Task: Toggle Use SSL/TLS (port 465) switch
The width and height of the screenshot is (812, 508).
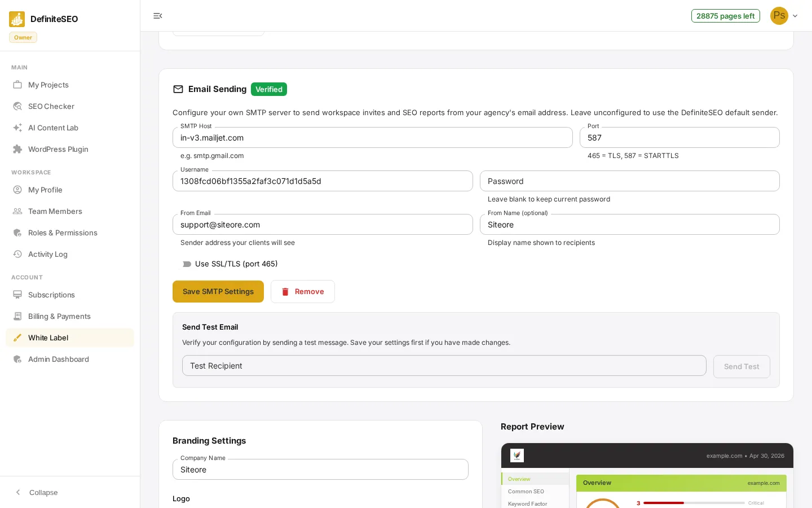Action: [x=187, y=264]
